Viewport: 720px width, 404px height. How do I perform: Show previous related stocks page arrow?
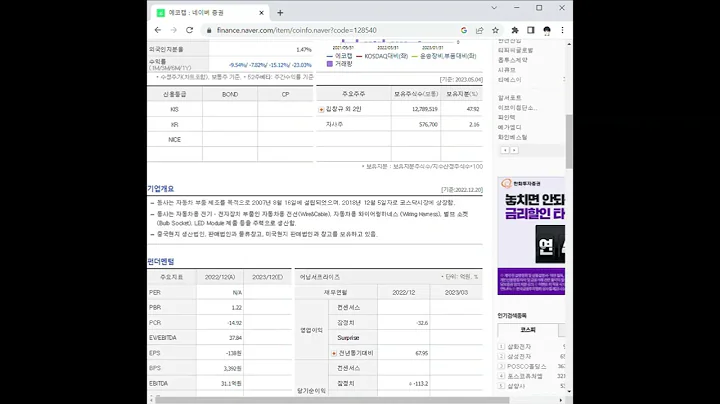point(505,150)
